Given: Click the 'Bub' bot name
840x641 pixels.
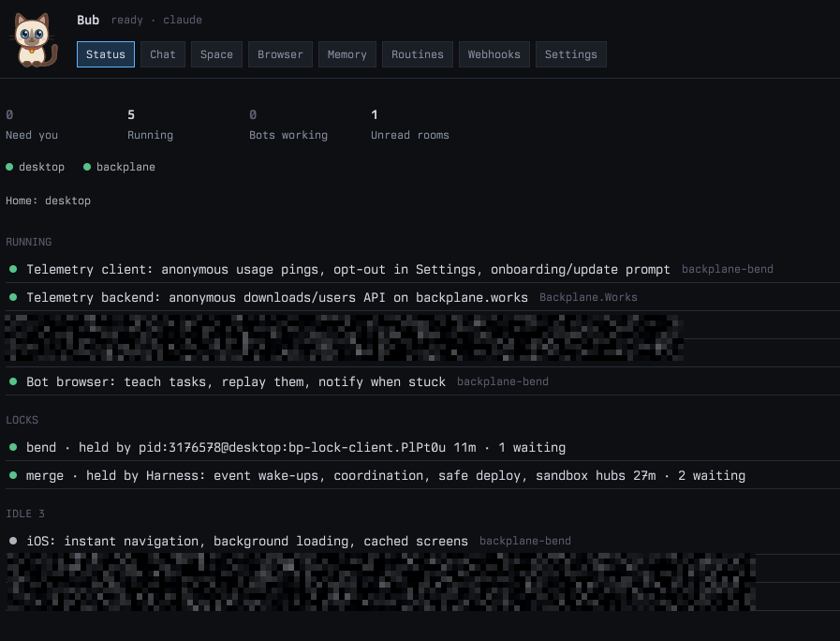Looking at the screenshot, I should coord(88,20).
